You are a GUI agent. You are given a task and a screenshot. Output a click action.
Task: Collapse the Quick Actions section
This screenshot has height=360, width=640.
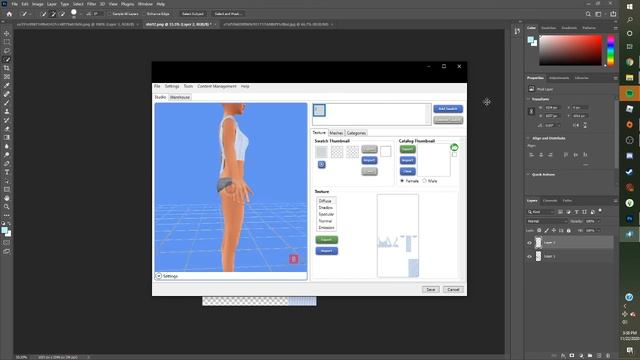[529, 174]
